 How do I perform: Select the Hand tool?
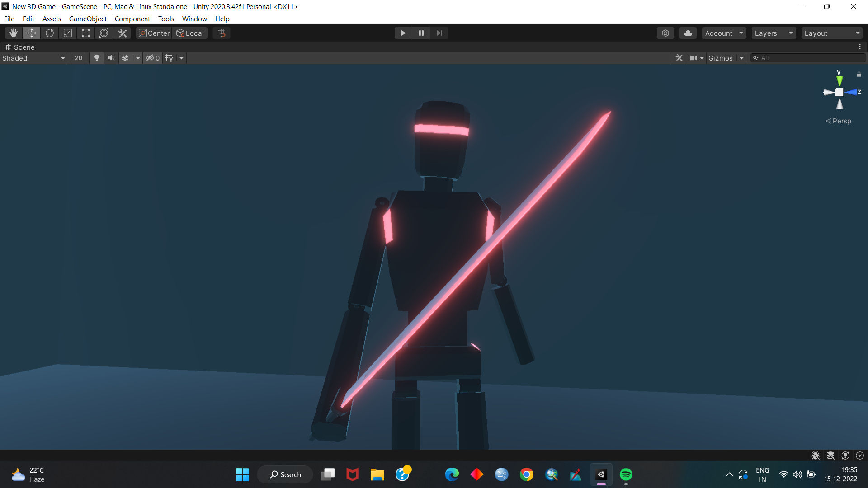tap(14, 33)
